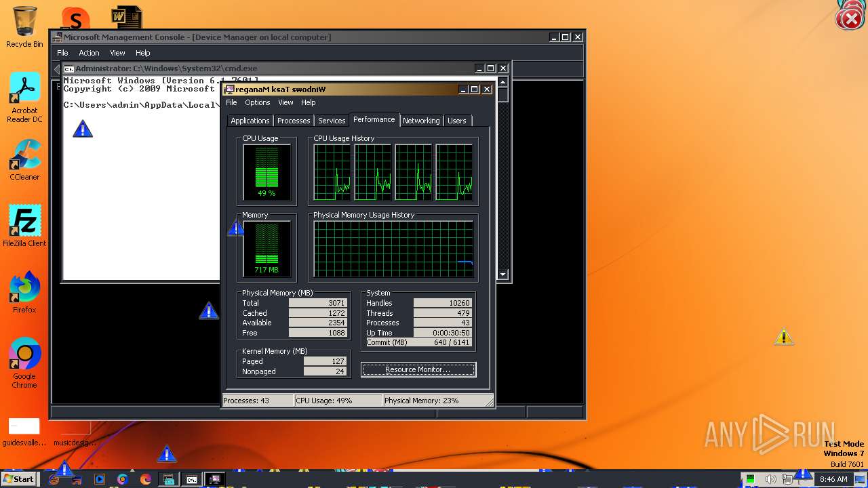Image resolution: width=868 pixels, height=488 pixels.
Task: Click Kernel Memory Paged value 127
Action: 325,361
